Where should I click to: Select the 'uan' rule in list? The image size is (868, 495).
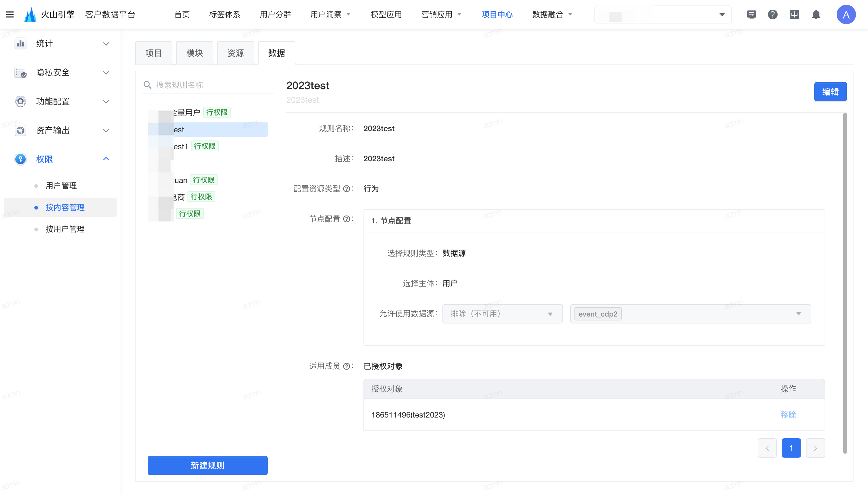(x=207, y=180)
